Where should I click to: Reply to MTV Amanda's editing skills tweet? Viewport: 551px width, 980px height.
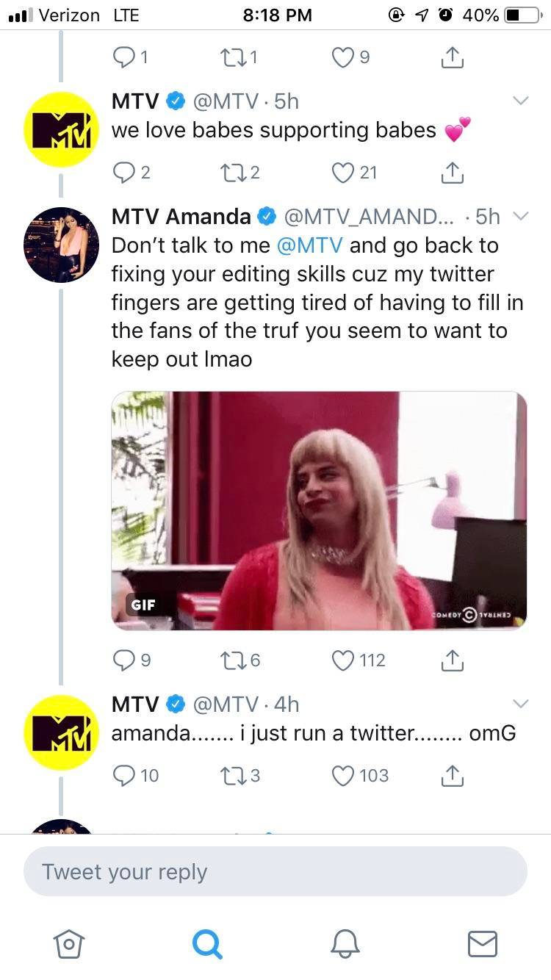click(x=123, y=660)
